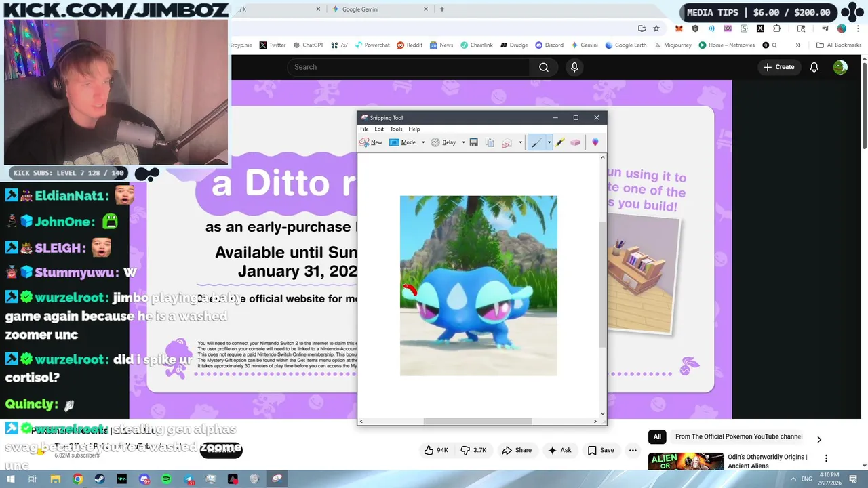
Task: Open the Windows Start menu
Action: pyautogui.click(x=10, y=479)
